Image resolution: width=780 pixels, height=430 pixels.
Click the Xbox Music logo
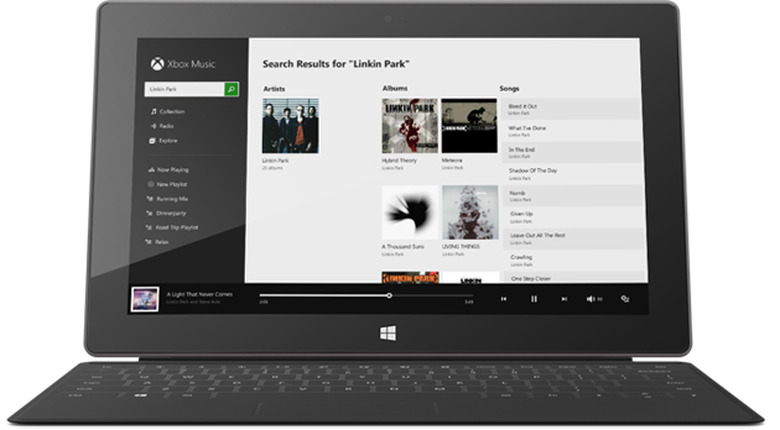click(x=183, y=64)
